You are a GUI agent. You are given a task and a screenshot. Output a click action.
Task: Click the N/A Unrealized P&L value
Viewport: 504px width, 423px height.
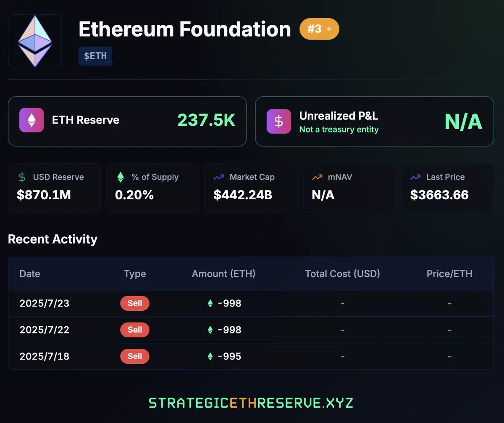coord(463,122)
